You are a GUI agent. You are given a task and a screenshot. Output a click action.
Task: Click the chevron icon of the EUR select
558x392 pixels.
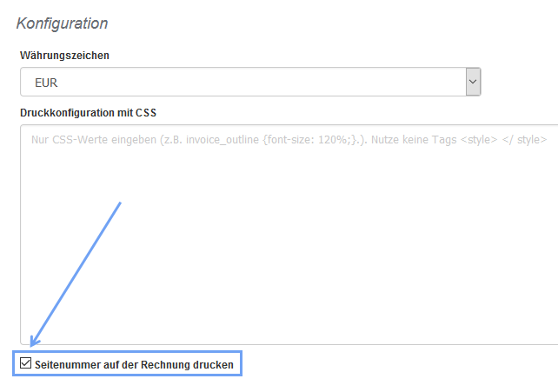473,82
